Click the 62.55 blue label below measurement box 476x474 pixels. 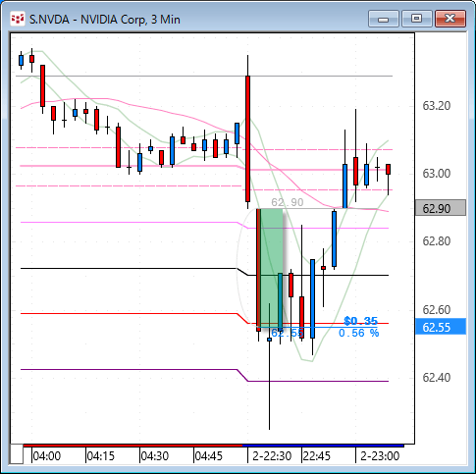coord(288,334)
